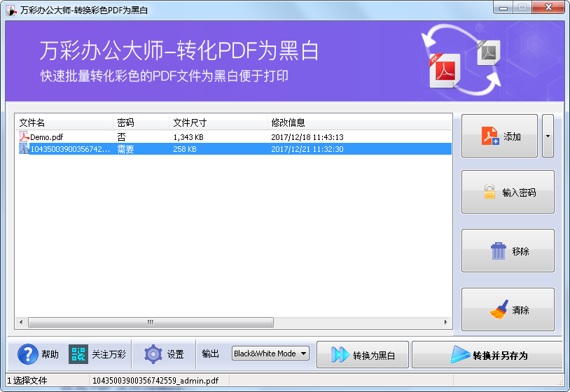
Task: Sort by 文件名 column header
Action: [x=64, y=122]
